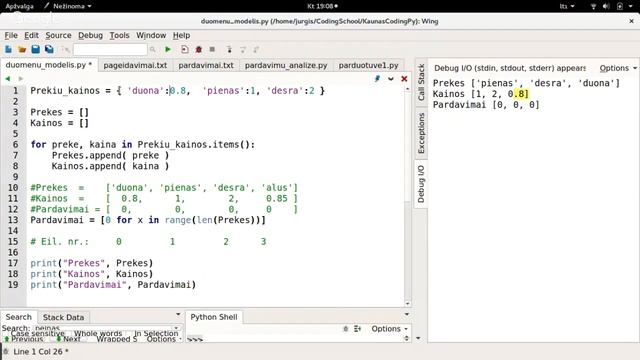This screenshot has height=360, width=640.
Task: Open the Search panel tab-group menu arrow
Action: tap(178, 314)
